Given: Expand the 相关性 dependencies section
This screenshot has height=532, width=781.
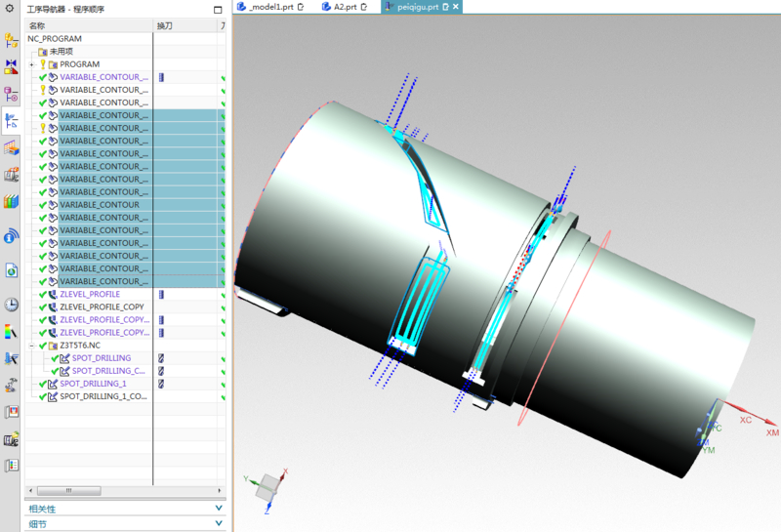Looking at the screenshot, I should [218, 509].
